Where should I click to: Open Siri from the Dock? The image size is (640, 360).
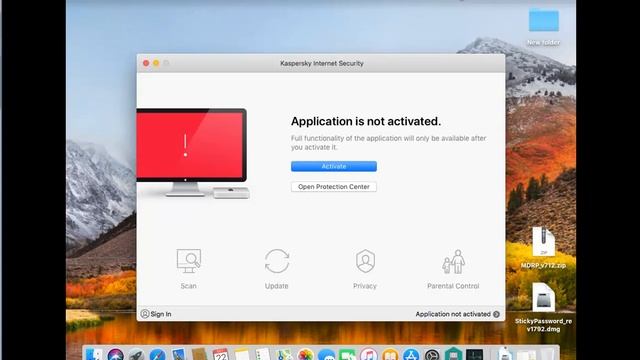point(116,354)
